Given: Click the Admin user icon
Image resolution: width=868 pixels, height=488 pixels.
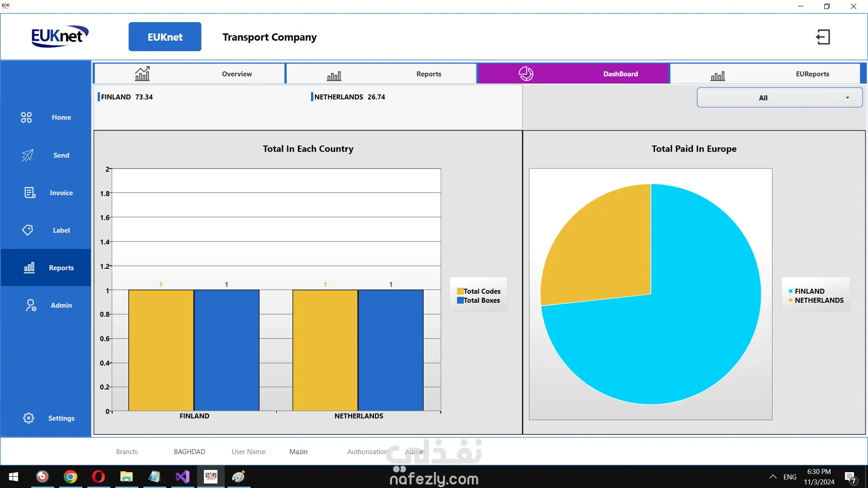Looking at the screenshot, I should tap(30, 305).
